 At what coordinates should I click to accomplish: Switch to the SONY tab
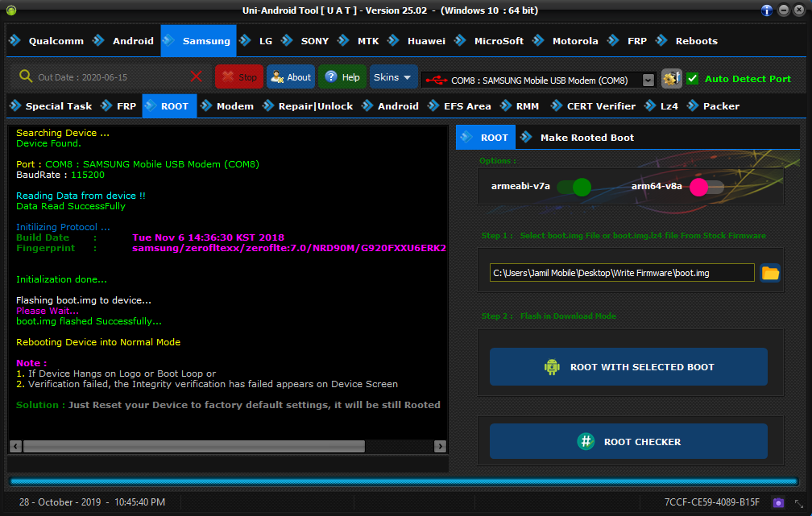click(x=305, y=41)
